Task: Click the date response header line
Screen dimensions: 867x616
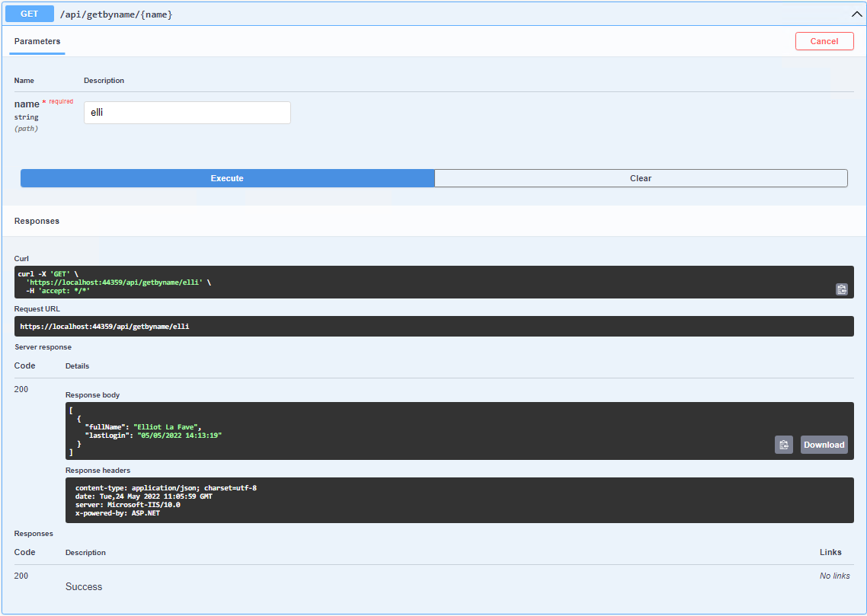Action: pos(144,496)
